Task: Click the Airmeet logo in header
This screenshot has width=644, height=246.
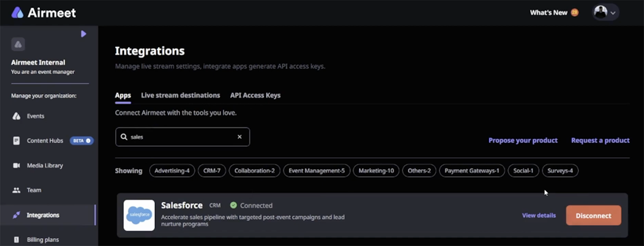Action: point(44,13)
